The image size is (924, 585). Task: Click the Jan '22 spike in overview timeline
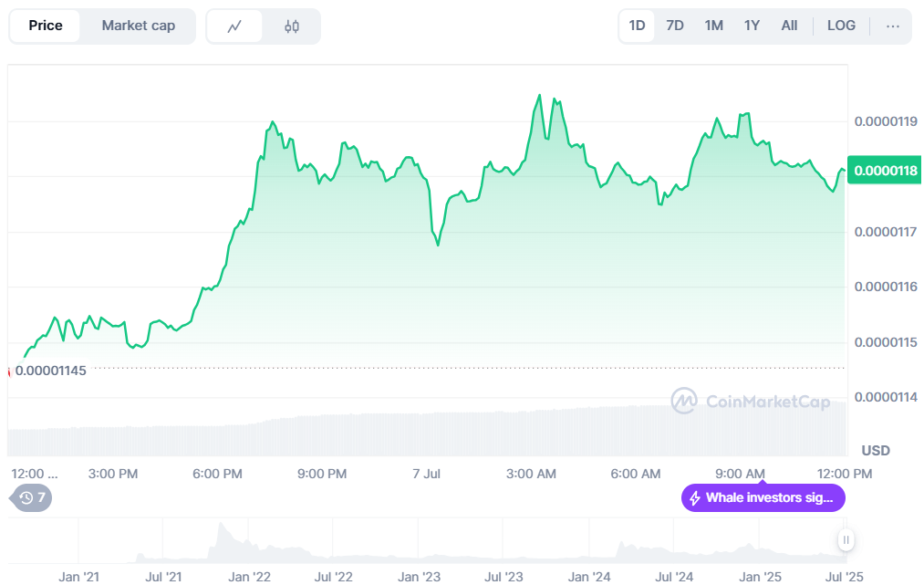(220, 538)
